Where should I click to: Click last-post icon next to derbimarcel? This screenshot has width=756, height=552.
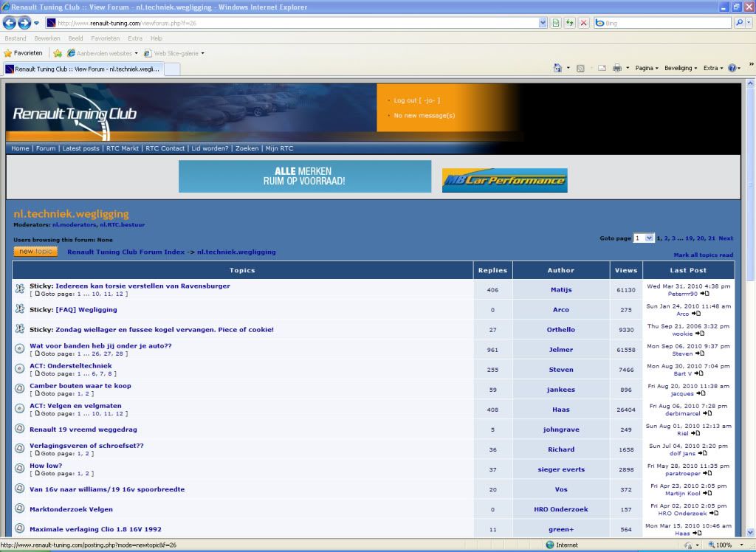coord(707,413)
